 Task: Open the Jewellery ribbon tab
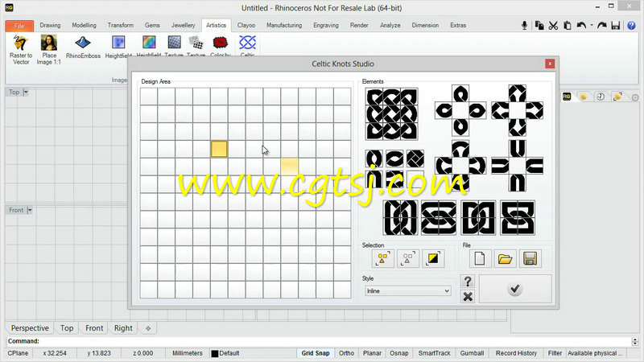[x=184, y=25]
